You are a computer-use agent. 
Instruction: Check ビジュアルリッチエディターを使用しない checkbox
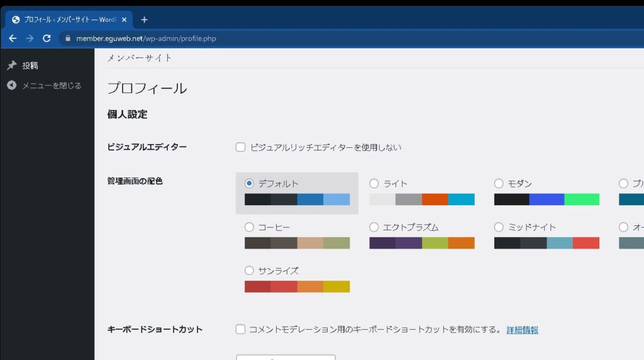[x=240, y=147]
